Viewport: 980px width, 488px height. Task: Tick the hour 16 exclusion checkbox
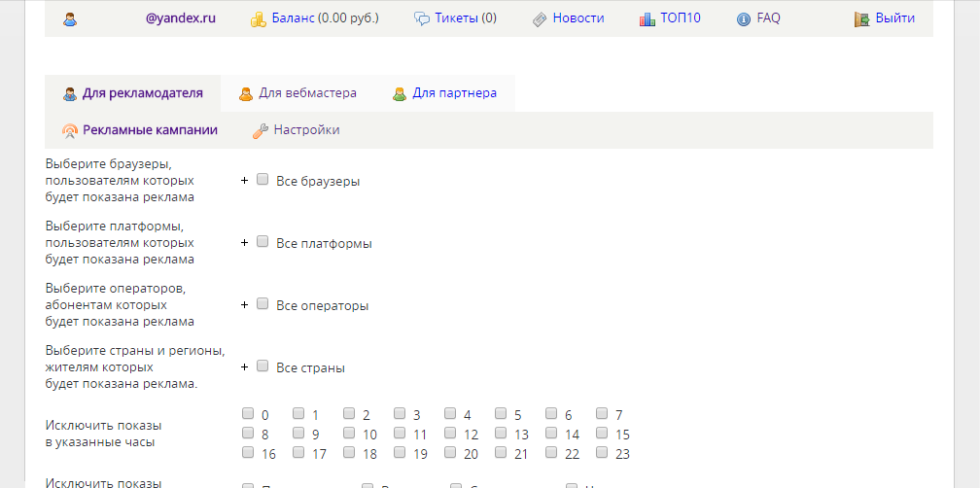click(248, 452)
